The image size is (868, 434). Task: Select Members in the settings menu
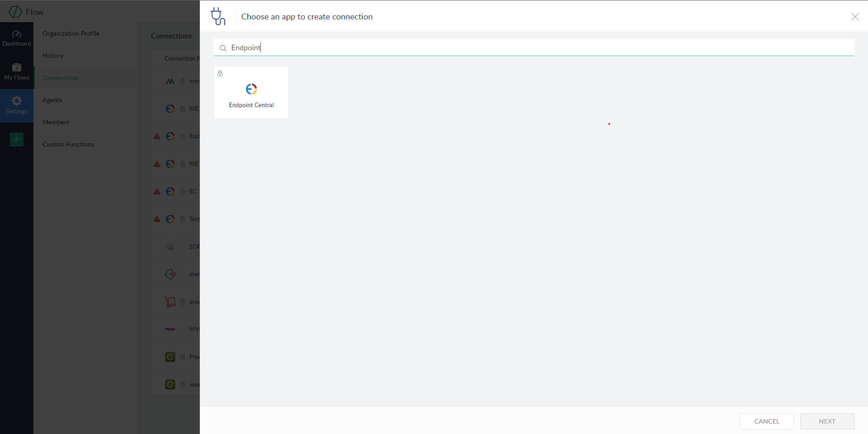click(56, 122)
